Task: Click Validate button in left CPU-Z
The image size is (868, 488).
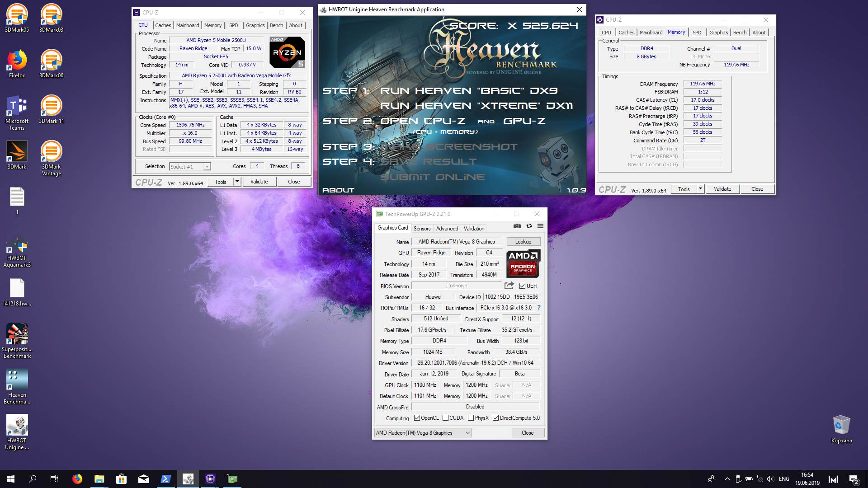Action: 259,182
